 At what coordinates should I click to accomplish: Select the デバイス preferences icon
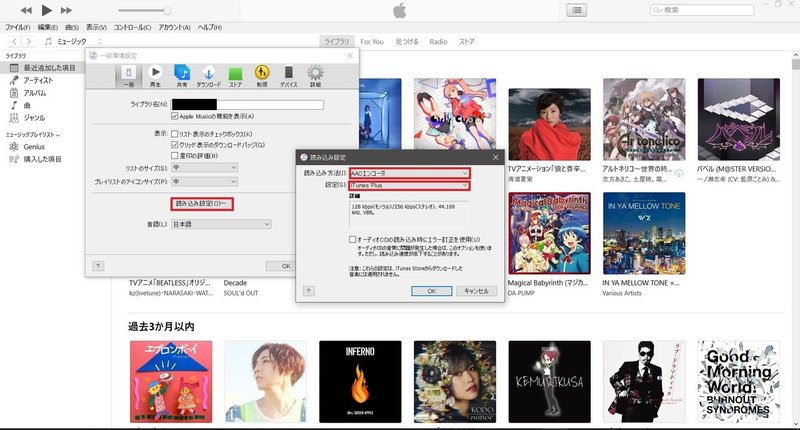pos(288,75)
